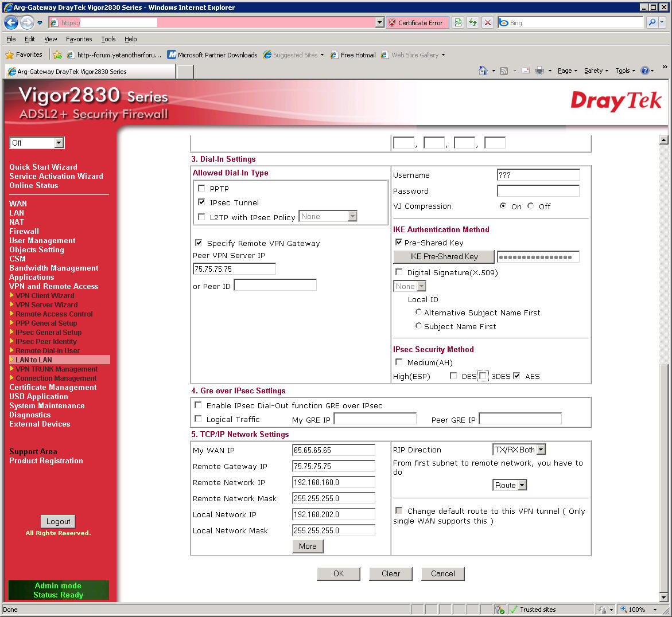
Task: Enable L2TP with IPsec Policy checkbox
Action: coord(201,217)
